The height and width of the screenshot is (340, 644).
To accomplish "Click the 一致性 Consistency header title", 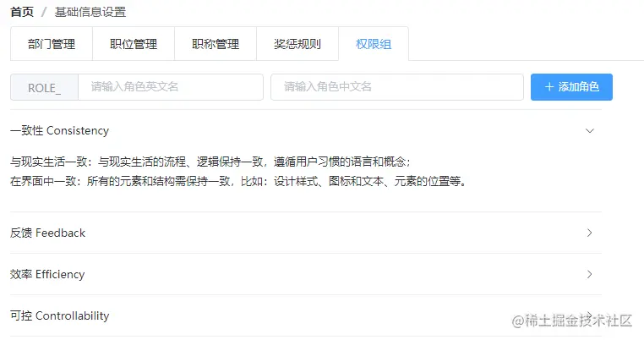I will pos(59,131).
